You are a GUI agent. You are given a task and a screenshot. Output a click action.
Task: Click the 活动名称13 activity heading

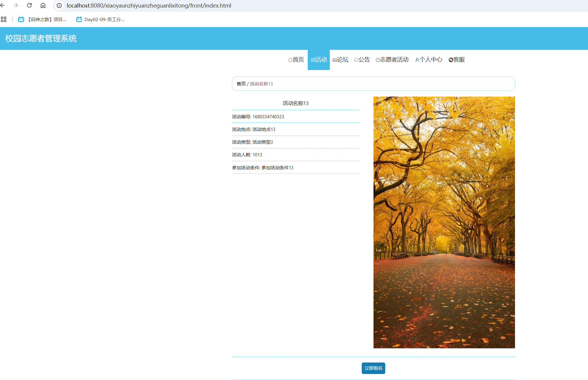click(296, 103)
